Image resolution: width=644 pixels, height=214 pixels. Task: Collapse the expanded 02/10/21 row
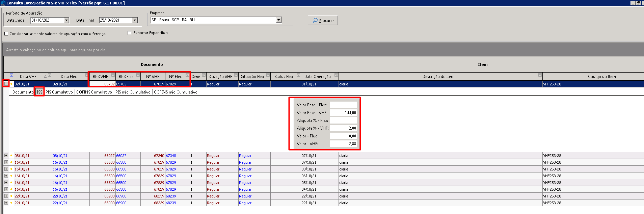[x=6, y=84]
